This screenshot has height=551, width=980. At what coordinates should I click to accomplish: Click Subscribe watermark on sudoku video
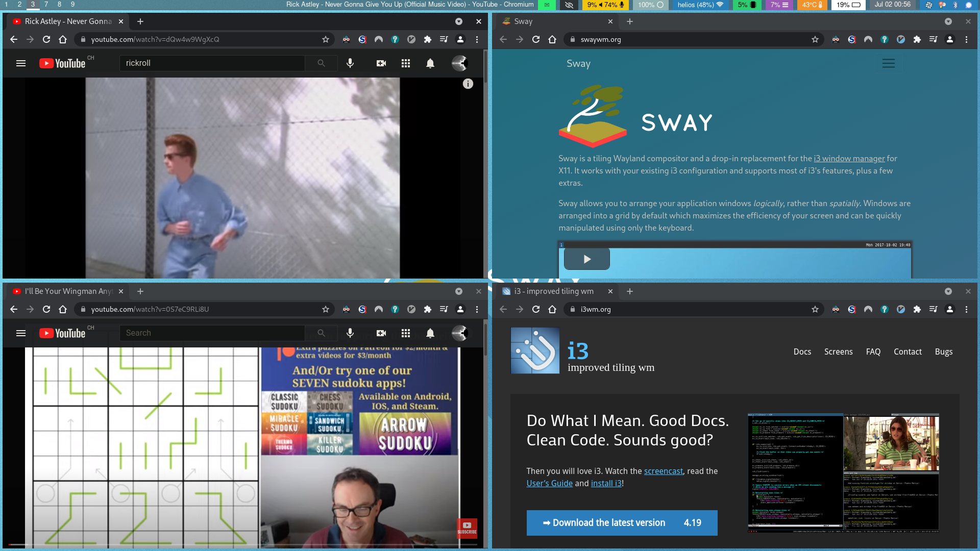pyautogui.click(x=467, y=529)
